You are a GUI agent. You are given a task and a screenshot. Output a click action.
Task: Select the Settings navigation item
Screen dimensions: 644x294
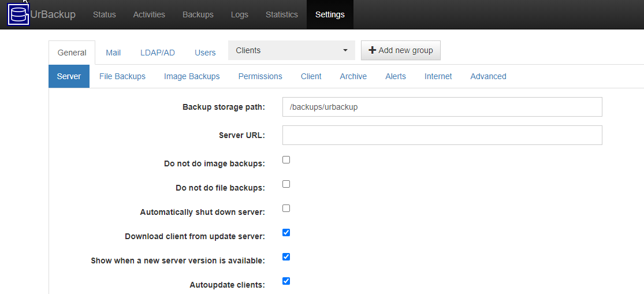pyautogui.click(x=330, y=15)
